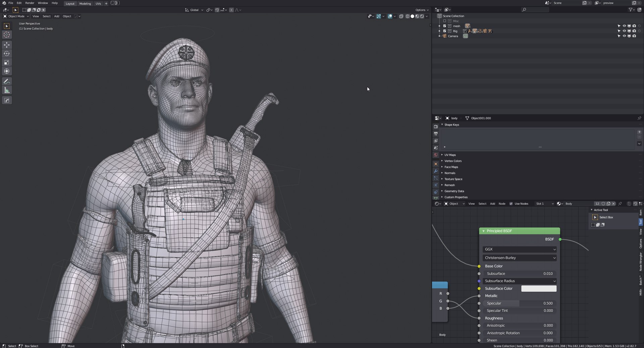This screenshot has height=348, width=644.
Task: Open viewport Options dropdown
Action: (422, 10)
